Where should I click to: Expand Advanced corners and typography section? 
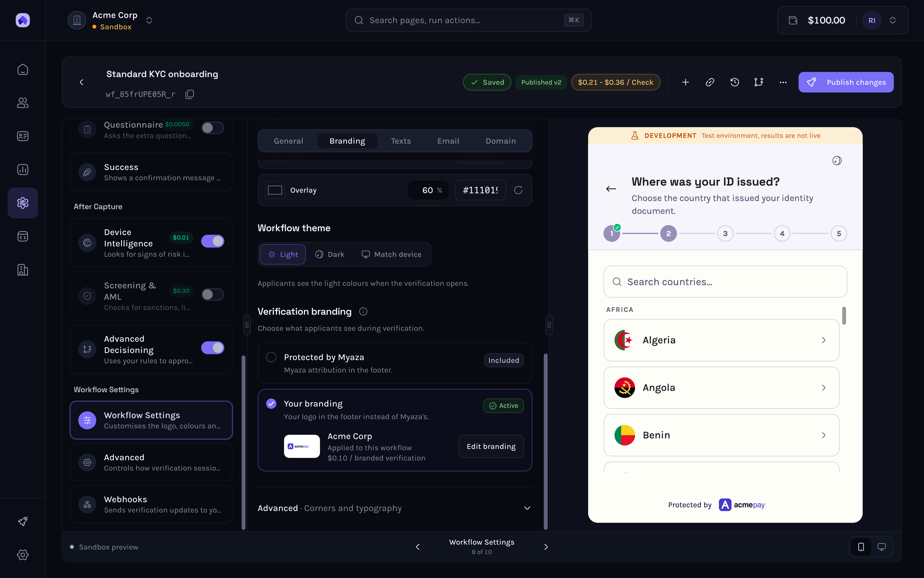pyautogui.click(x=395, y=508)
